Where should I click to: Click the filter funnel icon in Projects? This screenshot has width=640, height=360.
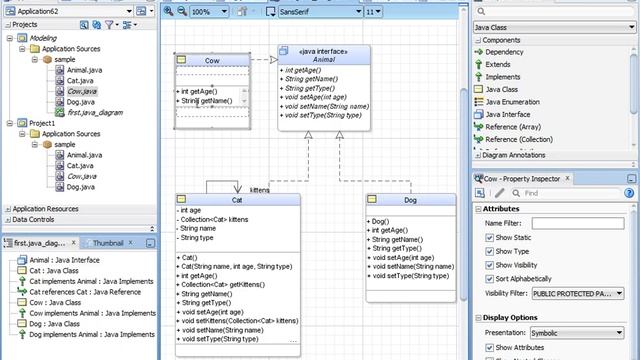click(x=109, y=25)
